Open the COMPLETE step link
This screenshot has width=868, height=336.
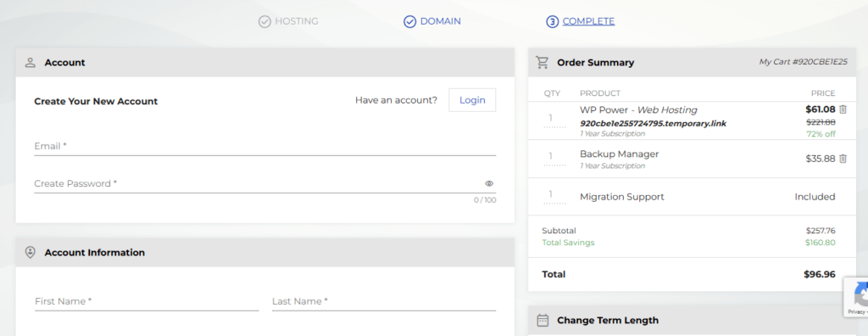point(588,21)
